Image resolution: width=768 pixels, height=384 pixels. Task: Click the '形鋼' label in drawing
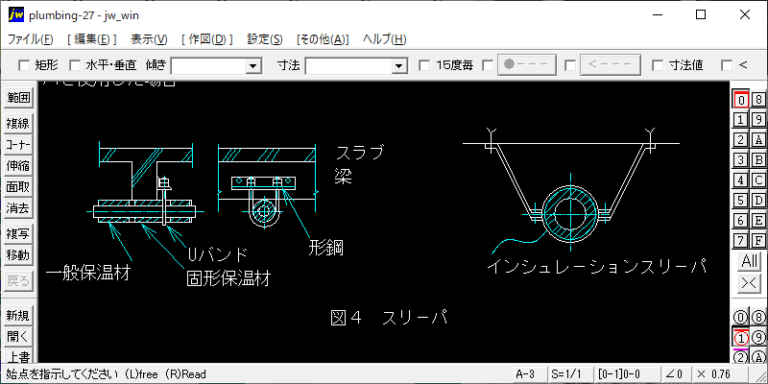tap(325, 248)
